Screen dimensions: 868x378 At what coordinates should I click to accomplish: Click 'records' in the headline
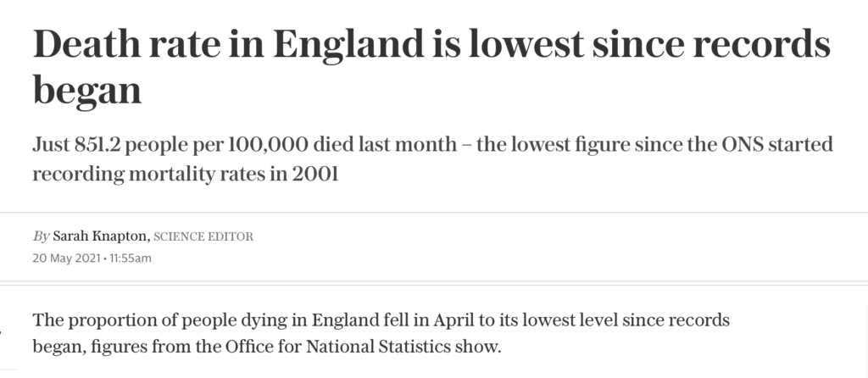(x=762, y=44)
